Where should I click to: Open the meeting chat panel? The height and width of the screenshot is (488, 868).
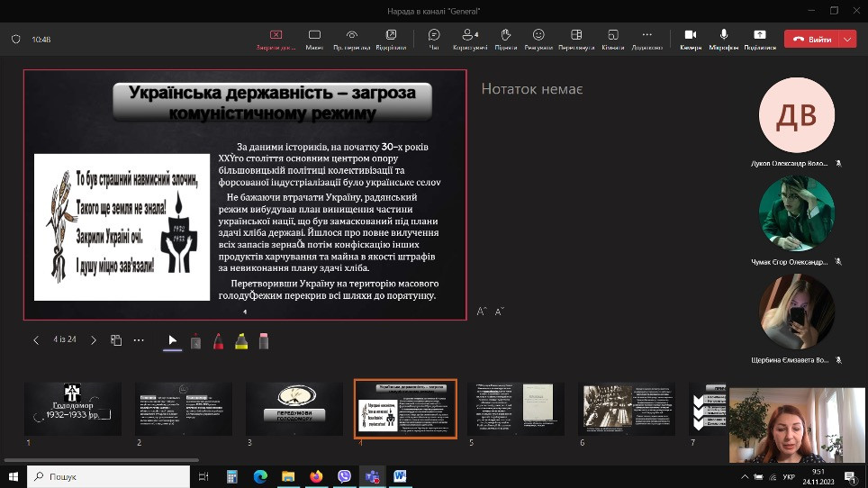[434, 38]
